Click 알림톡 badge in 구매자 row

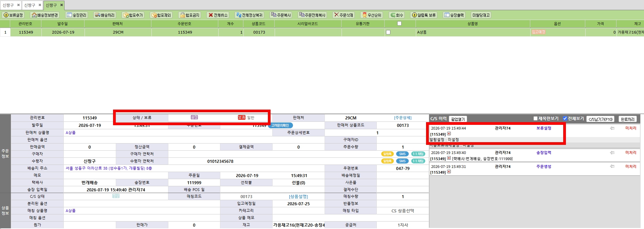point(387,154)
